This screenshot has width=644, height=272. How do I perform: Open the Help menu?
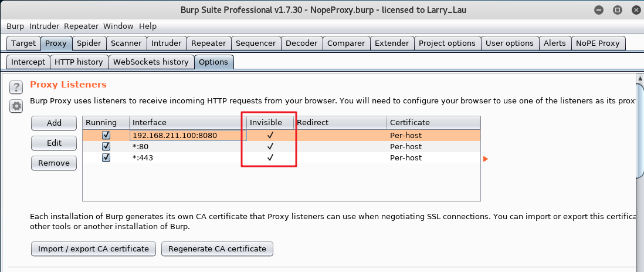click(x=148, y=26)
